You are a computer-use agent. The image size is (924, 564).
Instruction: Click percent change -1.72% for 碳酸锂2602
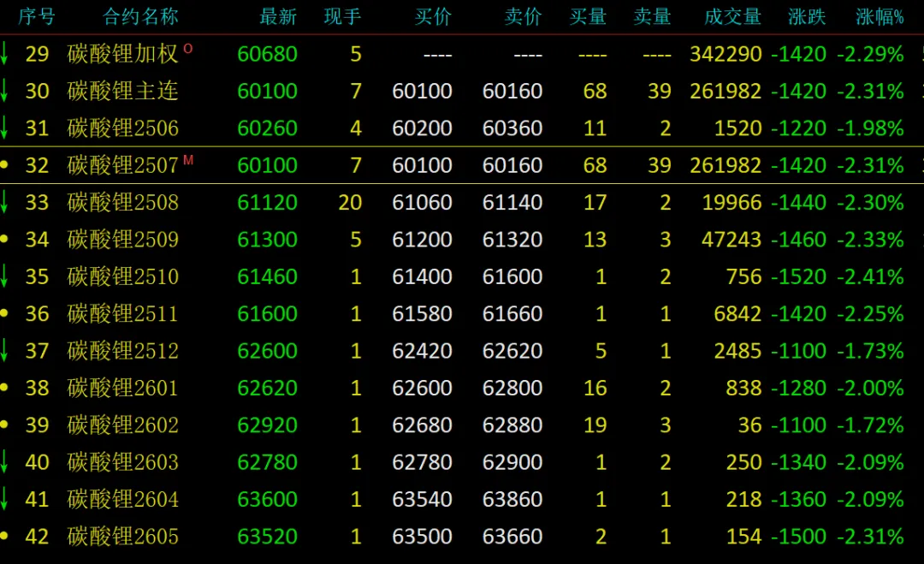870,424
